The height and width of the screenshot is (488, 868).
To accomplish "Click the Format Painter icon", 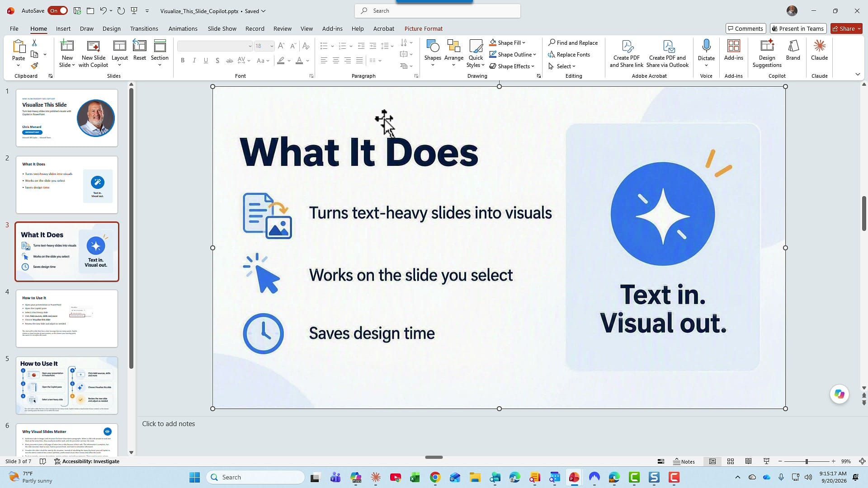I will (x=34, y=66).
